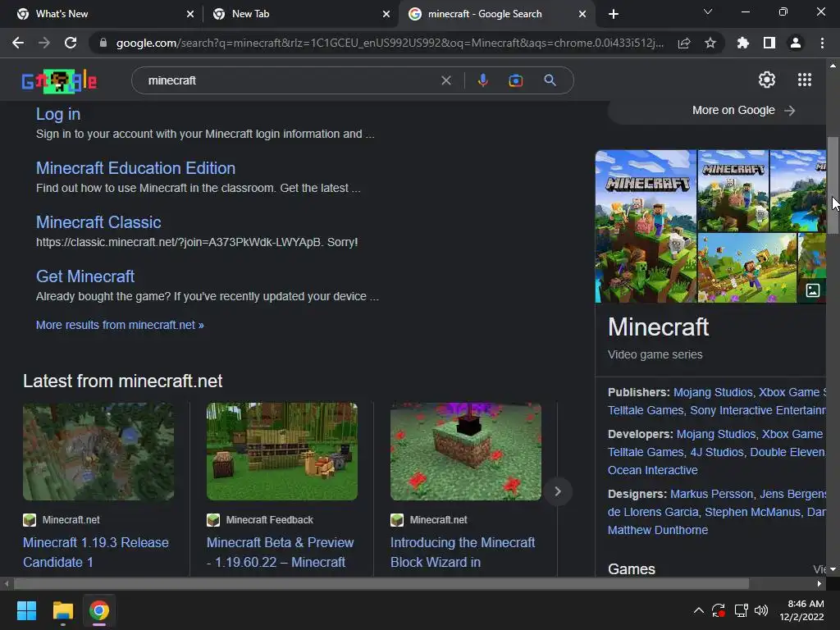The width and height of the screenshot is (840, 630).
Task: Click the Google doodle logo
Action: point(59,81)
